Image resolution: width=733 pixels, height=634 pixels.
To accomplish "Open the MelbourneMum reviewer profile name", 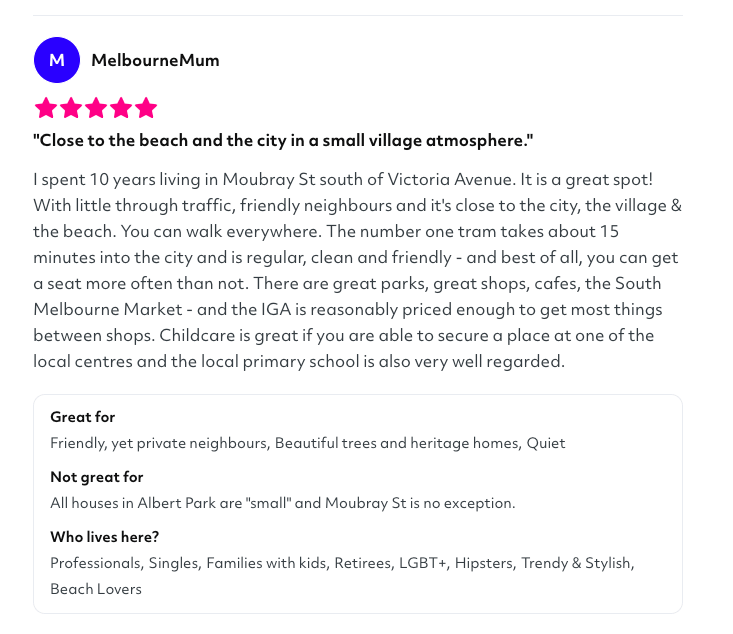I will pyautogui.click(x=155, y=60).
